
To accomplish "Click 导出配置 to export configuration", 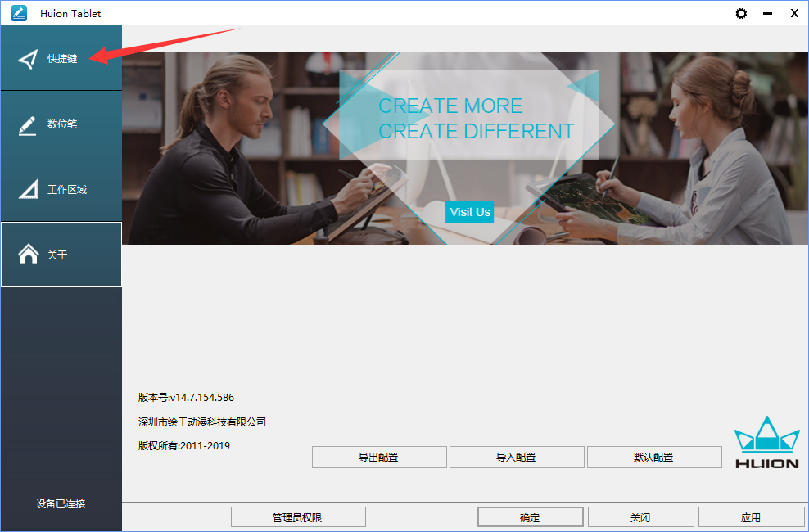I will (x=379, y=458).
